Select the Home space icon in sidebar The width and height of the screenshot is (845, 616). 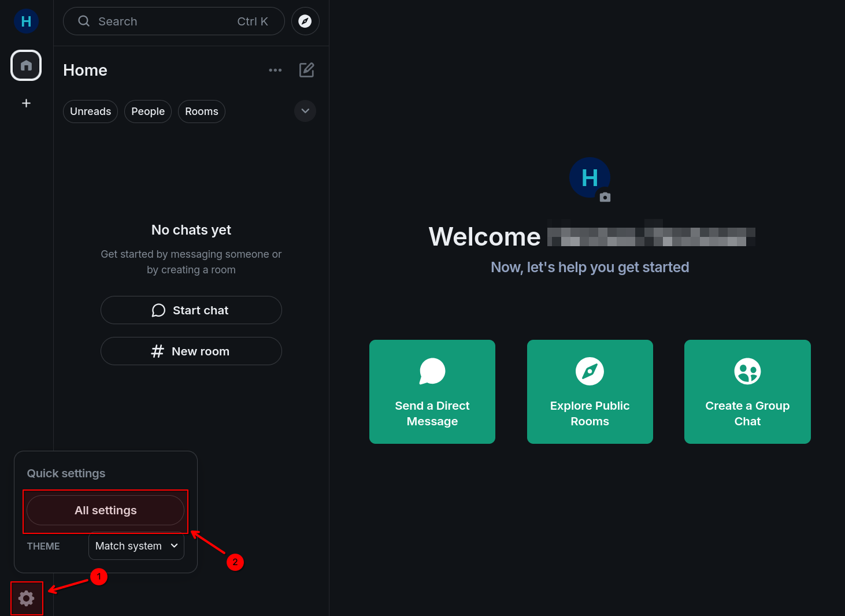(x=25, y=65)
